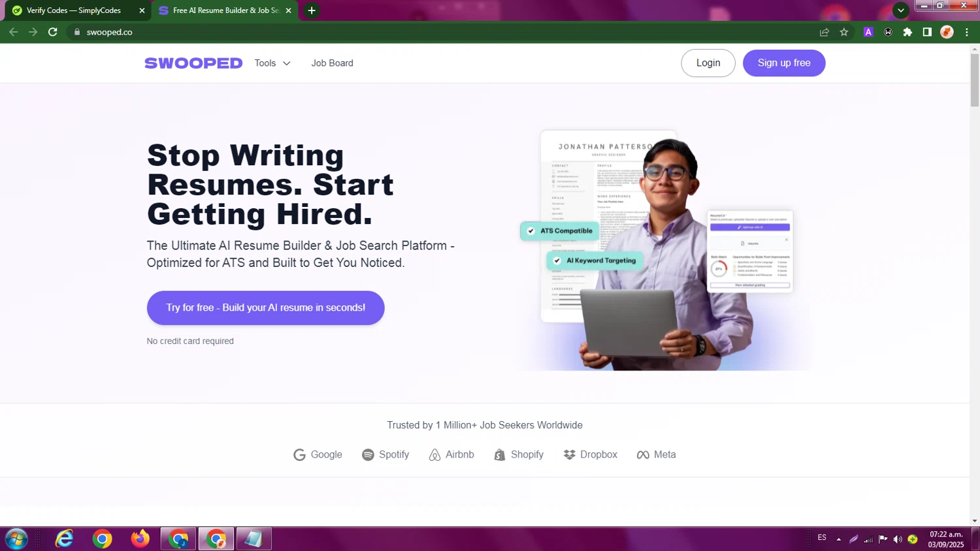Click the Google logo
The height and width of the screenshot is (551, 980).
pyautogui.click(x=318, y=454)
